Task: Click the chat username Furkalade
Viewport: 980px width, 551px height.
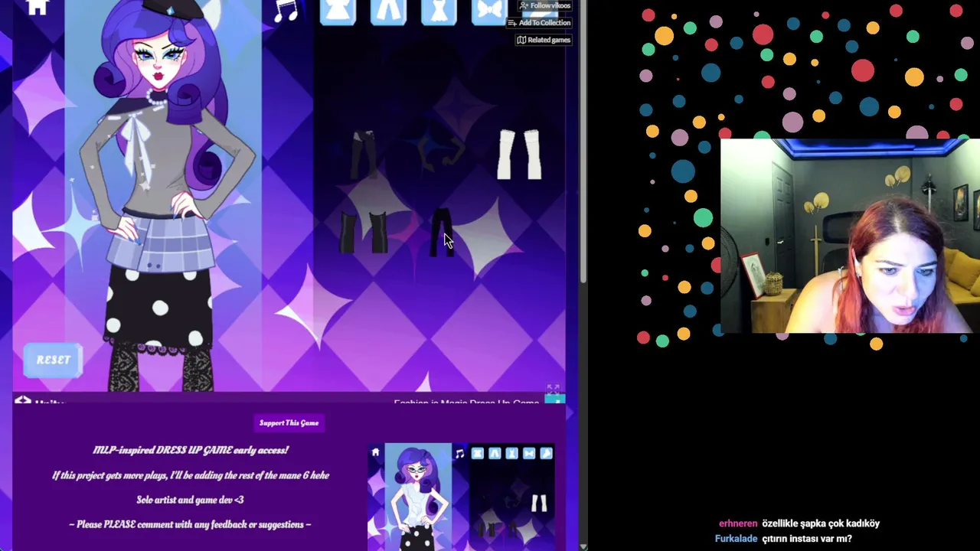Action: [x=736, y=539]
